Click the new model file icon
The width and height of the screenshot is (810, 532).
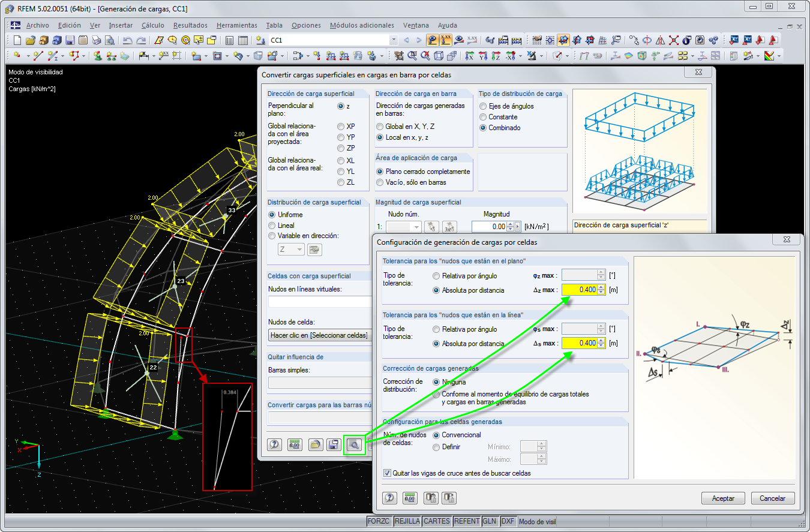17,41
